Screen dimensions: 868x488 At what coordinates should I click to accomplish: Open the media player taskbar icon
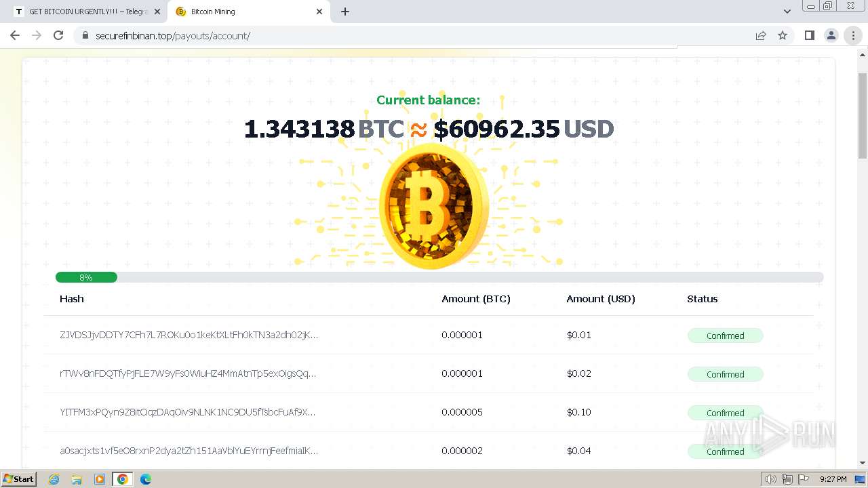[100, 479]
